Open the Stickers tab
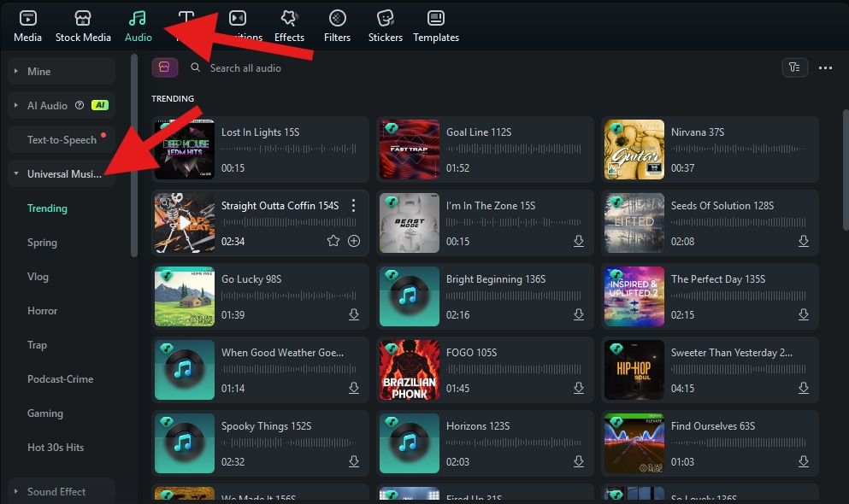 point(385,26)
